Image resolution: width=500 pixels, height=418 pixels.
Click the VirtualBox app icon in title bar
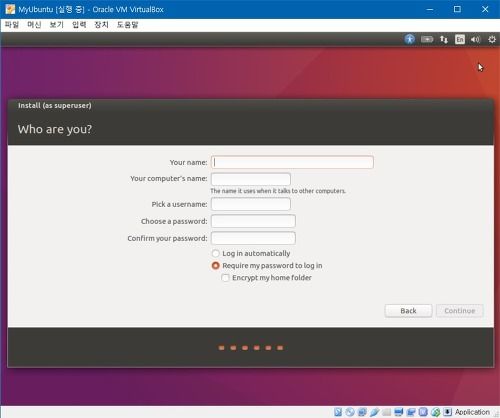10,9
